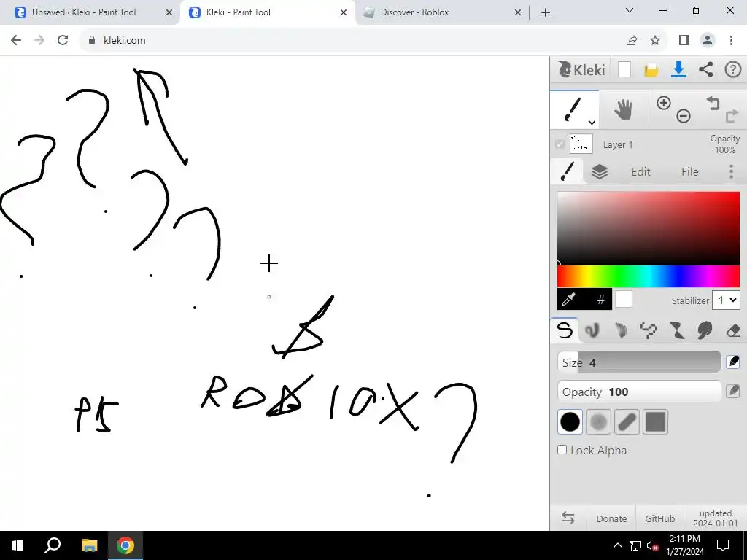The image size is (747, 560).
Task: Redo the undone stroke
Action: [732, 116]
